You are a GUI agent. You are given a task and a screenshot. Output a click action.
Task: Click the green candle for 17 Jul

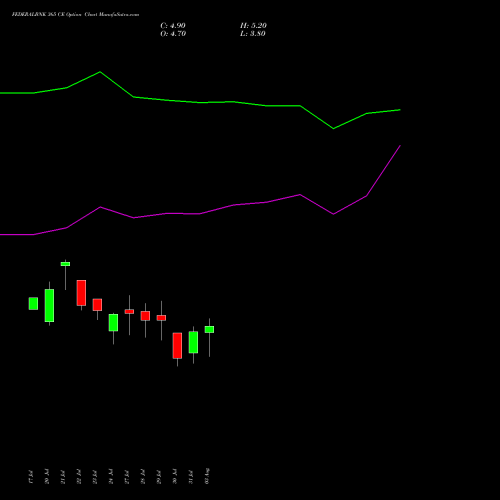pos(33,304)
